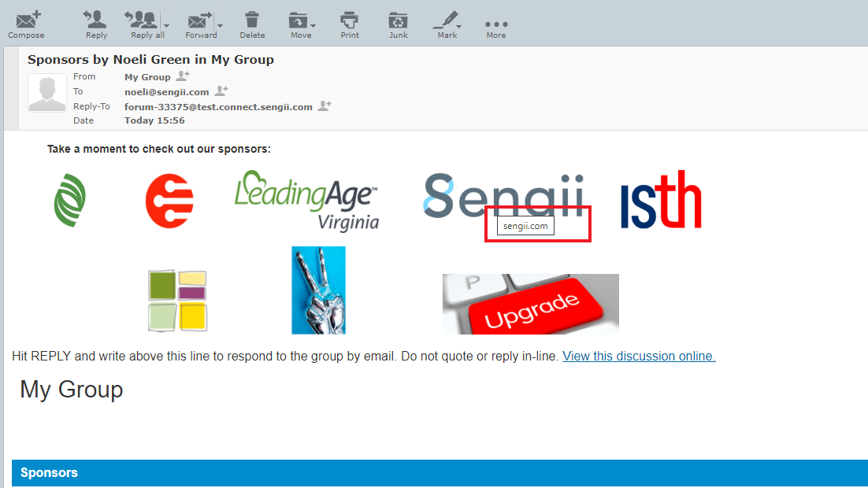Open the red circuit sponsor logo
Viewport: 868px width, 488px height.
169,200
